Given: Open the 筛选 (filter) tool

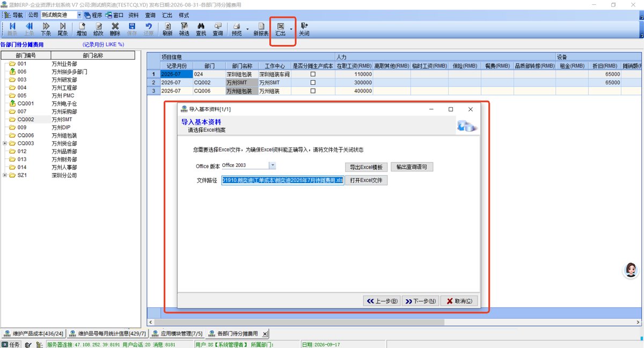Looking at the screenshot, I should coord(184,29).
